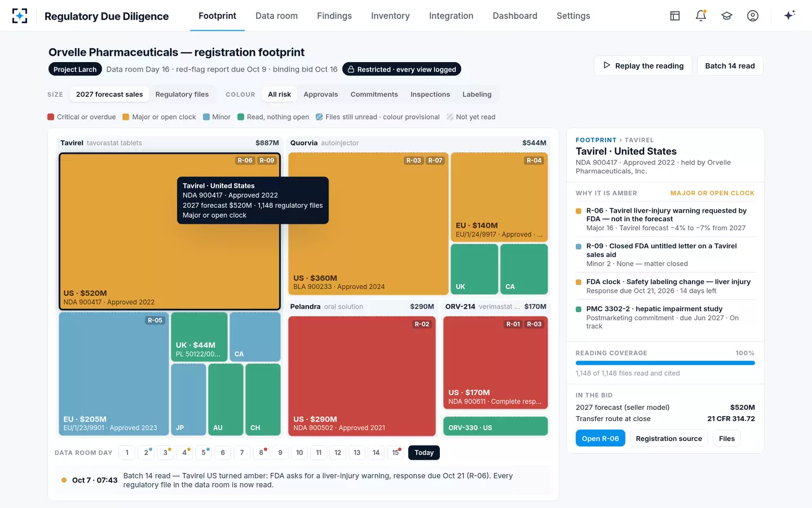Screen dimensions: 812x508
Task: Switch to the Data room tab
Action: (x=276, y=16)
